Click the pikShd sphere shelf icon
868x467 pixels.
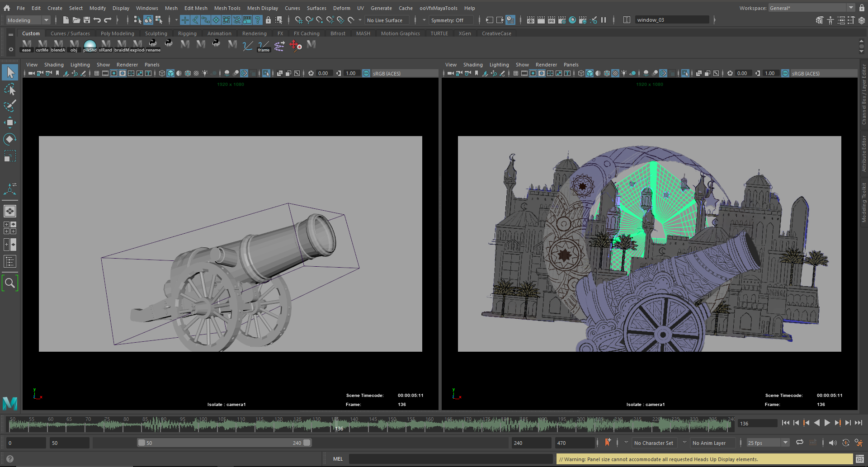[x=90, y=45]
